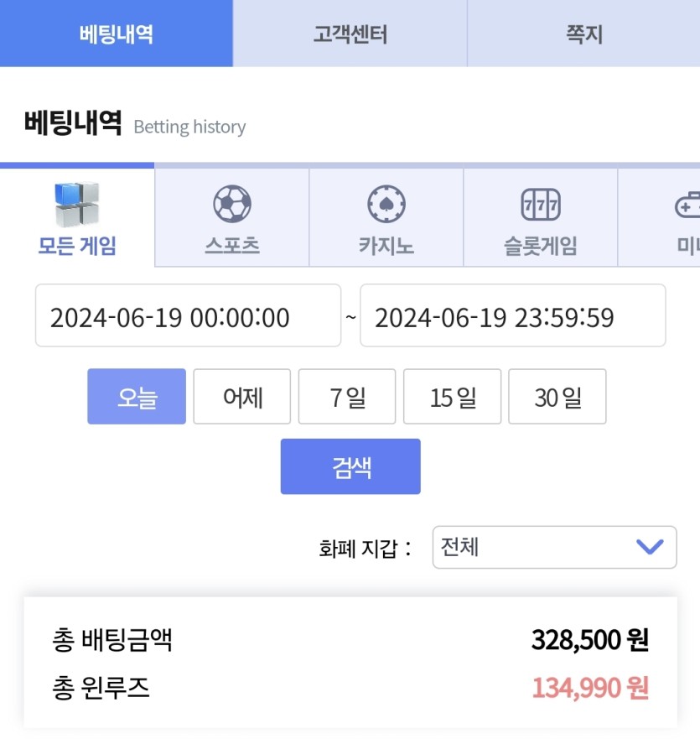Open the 쪽지 messages tab

(583, 34)
